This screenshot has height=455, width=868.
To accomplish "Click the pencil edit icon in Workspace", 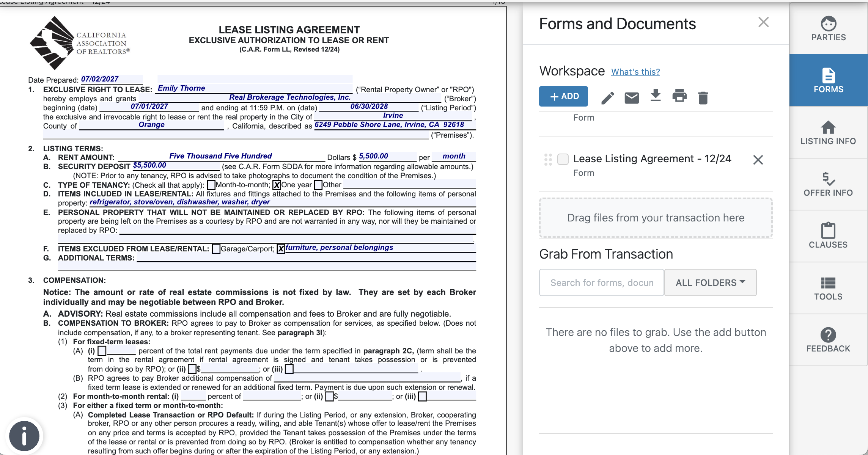I will [x=608, y=97].
